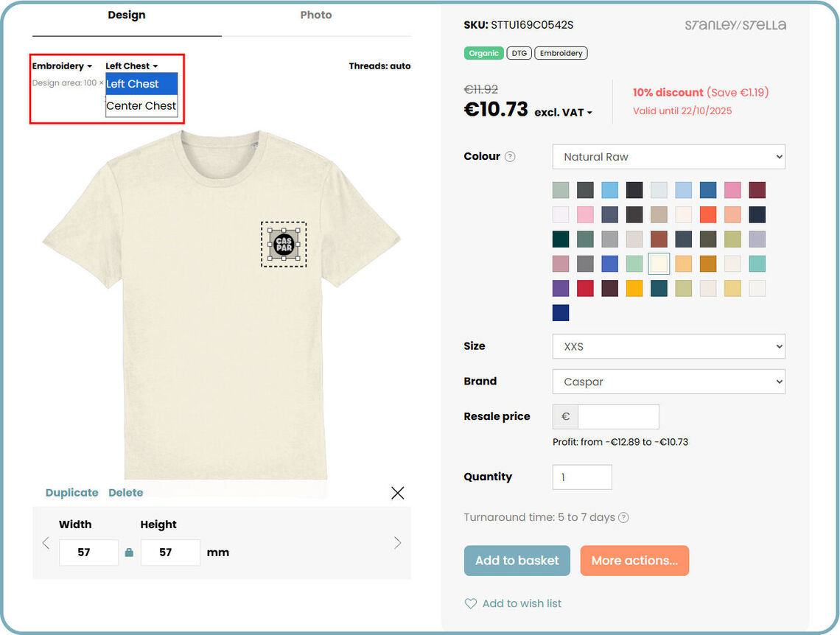Open the excl. VAT price dropdown
The width and height of the screenshot is (840, 635).
click(x=564, y=113)
